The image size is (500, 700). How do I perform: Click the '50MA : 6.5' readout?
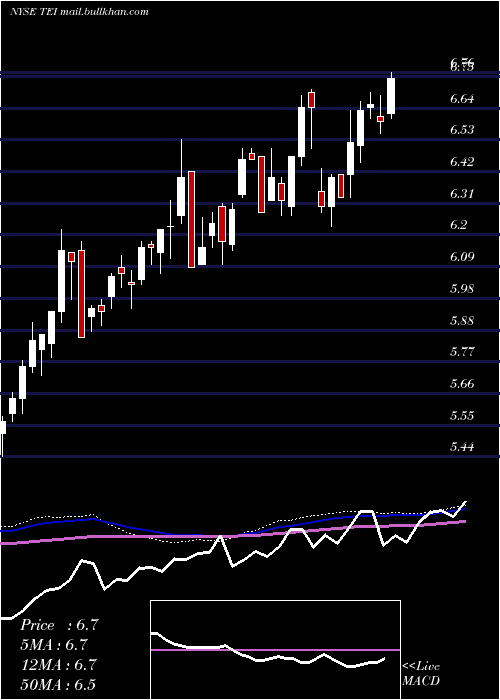click(58, 684)
